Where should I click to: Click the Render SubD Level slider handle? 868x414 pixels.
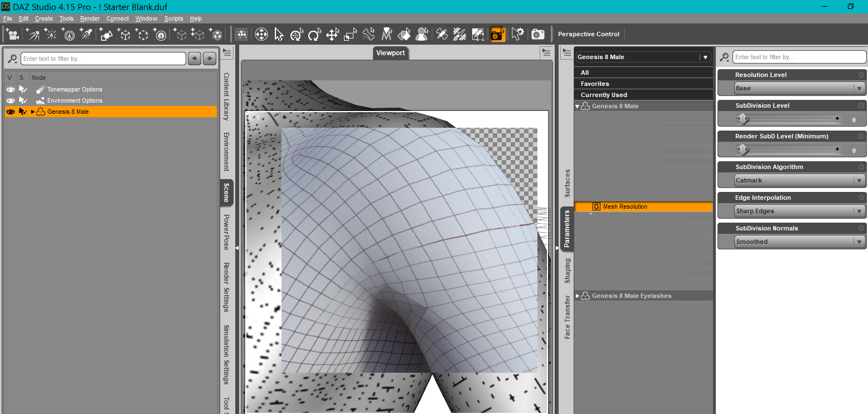click(x=742, y=150)
